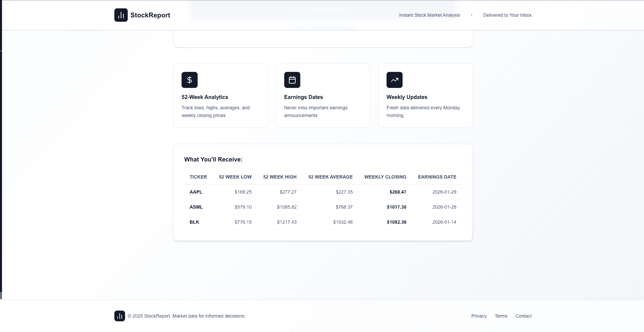Viewport: 644px width, 332px height.
Task: Click 'Instant Stock Market Analysis' header text
Action: (x=429, y=15)
